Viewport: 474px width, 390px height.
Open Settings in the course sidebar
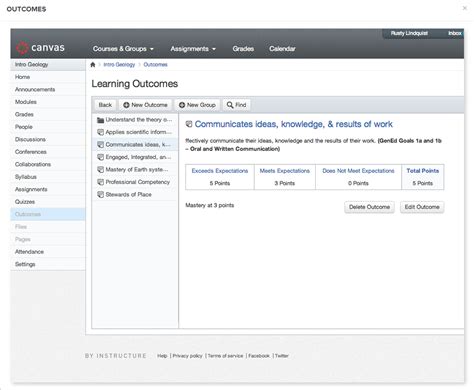(x=48, y=264)
